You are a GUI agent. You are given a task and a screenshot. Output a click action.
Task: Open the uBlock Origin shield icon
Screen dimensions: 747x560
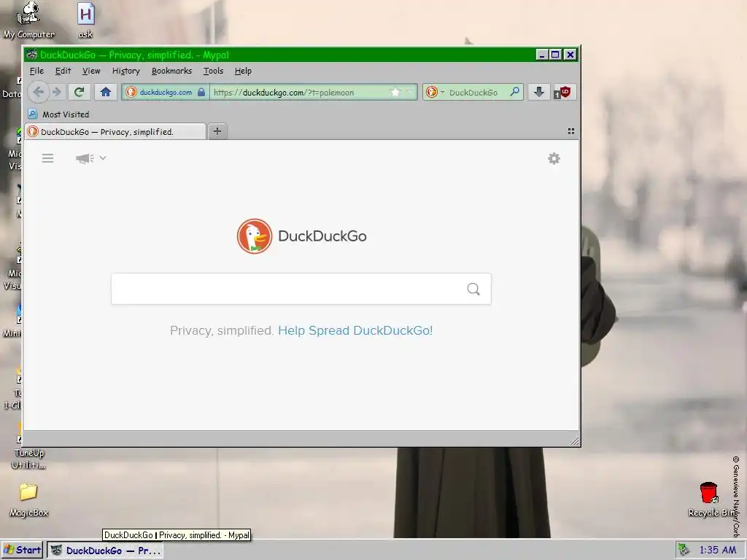pyautogui.click(x=563, y=92)
